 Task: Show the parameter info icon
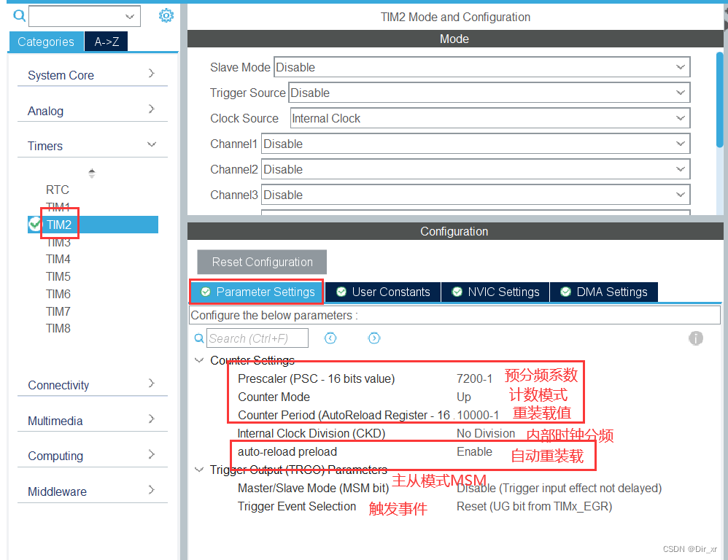(695, 338)
